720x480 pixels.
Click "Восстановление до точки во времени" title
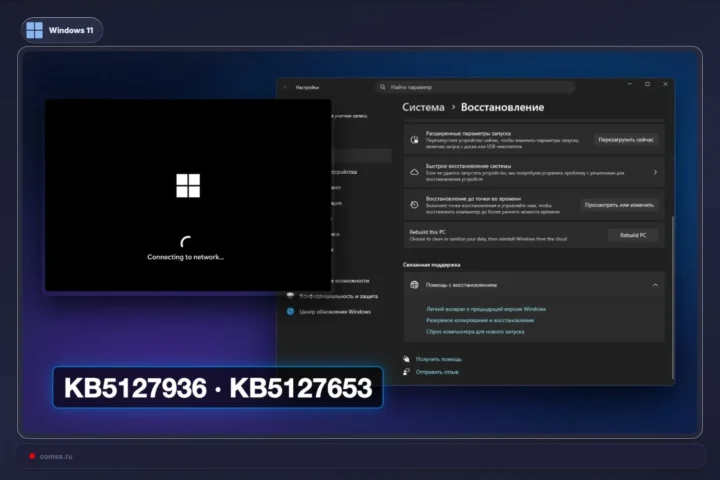coord(473,199)
